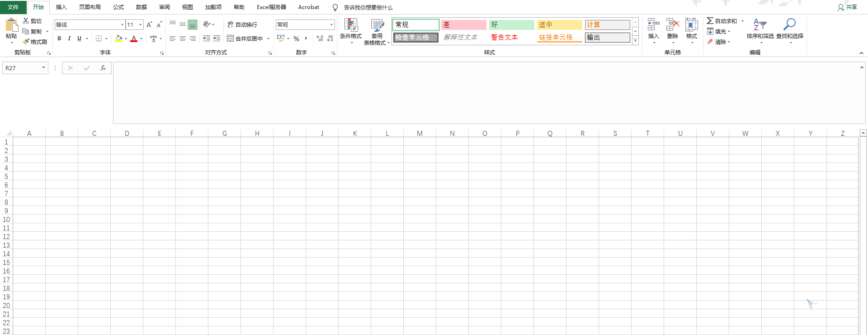Click the Increase Font Size icon

(x=149, y=25)
